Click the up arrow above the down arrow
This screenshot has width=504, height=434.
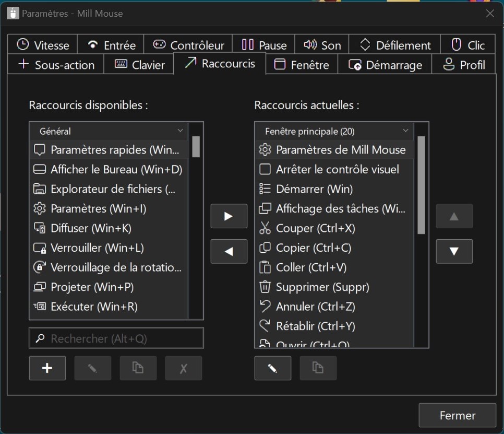[x=454, y=216]
